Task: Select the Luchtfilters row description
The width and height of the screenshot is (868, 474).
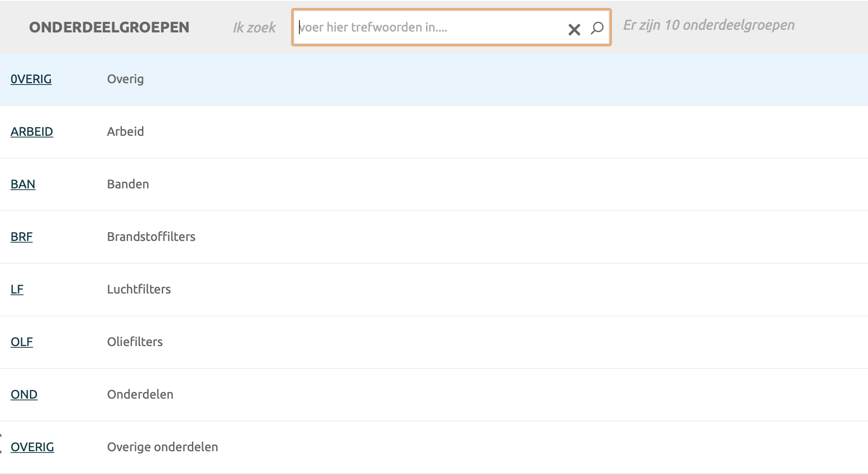Action: 139,290
